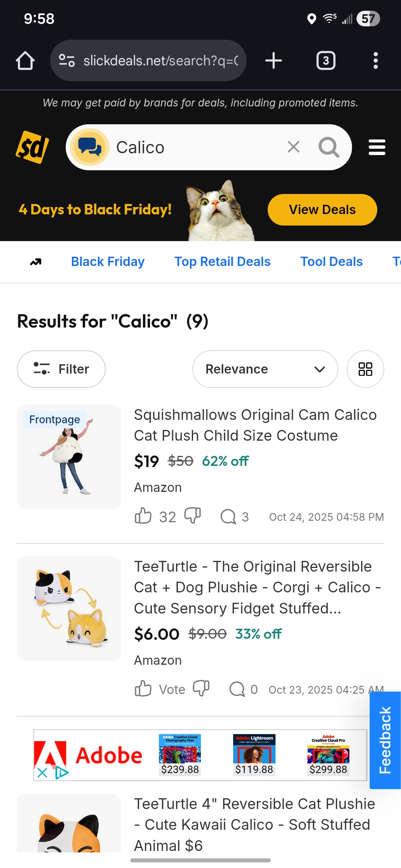Tap the Slickdeals logo
The image size is (401, 868).
pos(32,147)
